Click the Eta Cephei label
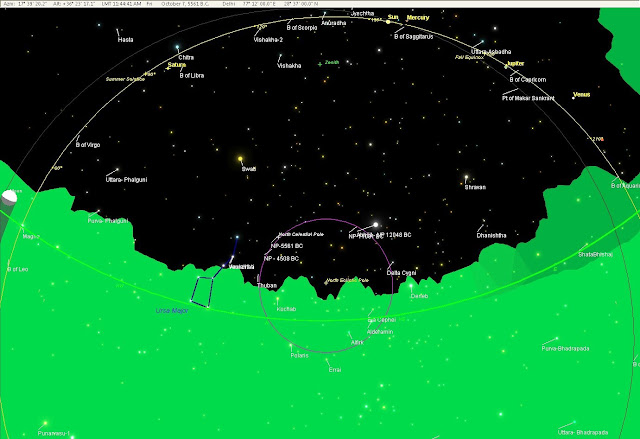 (382, 320)
